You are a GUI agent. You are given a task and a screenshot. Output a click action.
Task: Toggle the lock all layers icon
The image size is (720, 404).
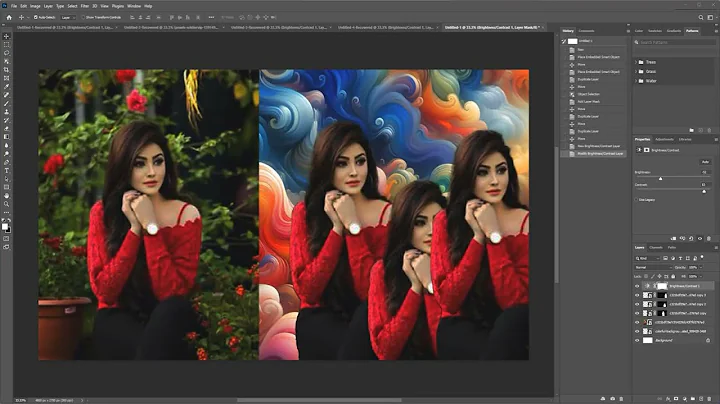click(x=673, y=276)
